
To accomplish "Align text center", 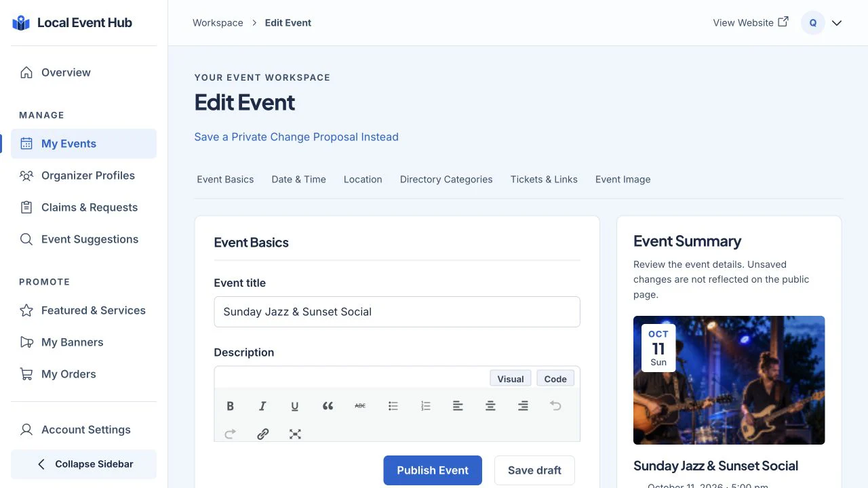I will click(490, 406).
